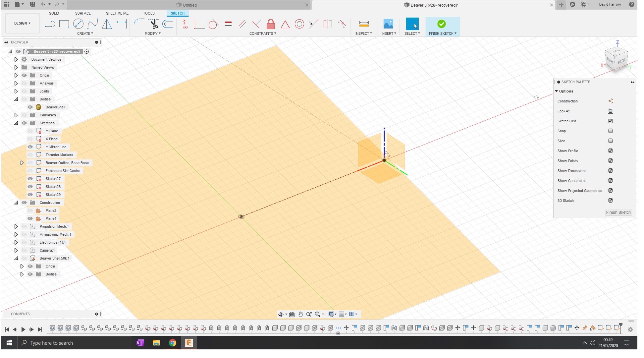Switch to the SHEET METAL tab
The height and width of the screenshot is (358, 644).
point(117,13)
